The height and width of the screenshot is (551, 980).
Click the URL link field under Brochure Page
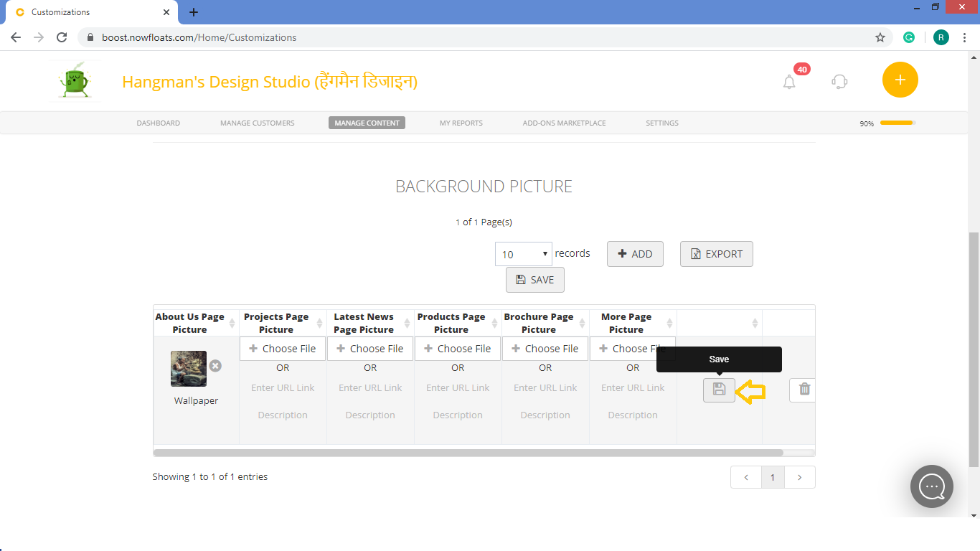pos(545,387)
